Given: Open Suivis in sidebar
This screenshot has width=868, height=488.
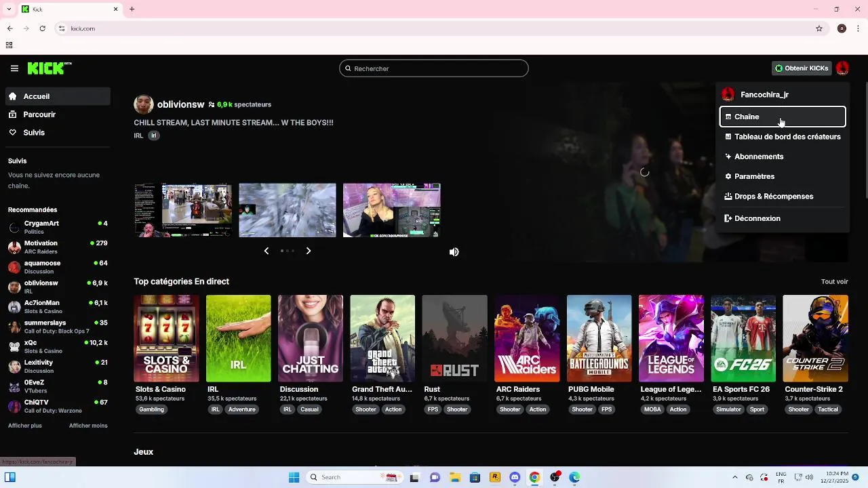Looking at the screenshot, I should pyautogui.click(x=58, y=133).
